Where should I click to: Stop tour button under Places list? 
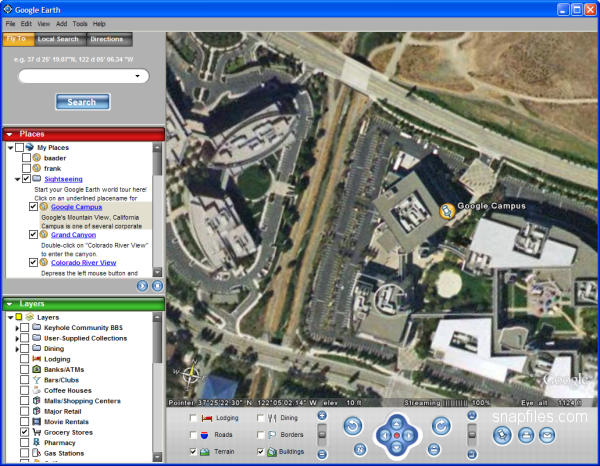coord(157,286)
